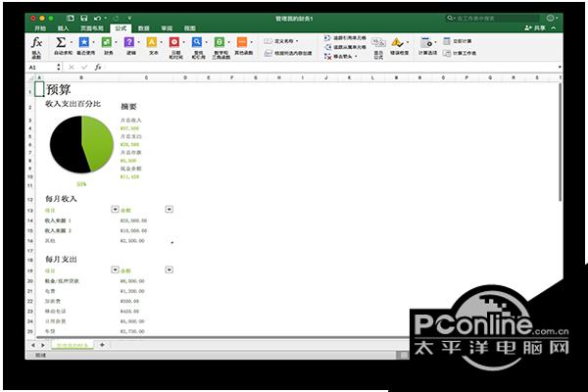Click the Share (共享) button
This screenshot has width=588, height=392.
tap(535, 27)
